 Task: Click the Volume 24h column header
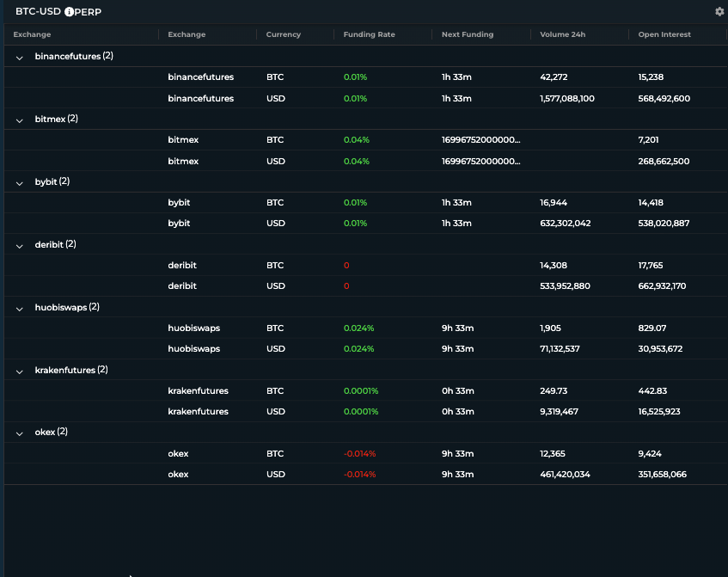[x=562, y=34]
